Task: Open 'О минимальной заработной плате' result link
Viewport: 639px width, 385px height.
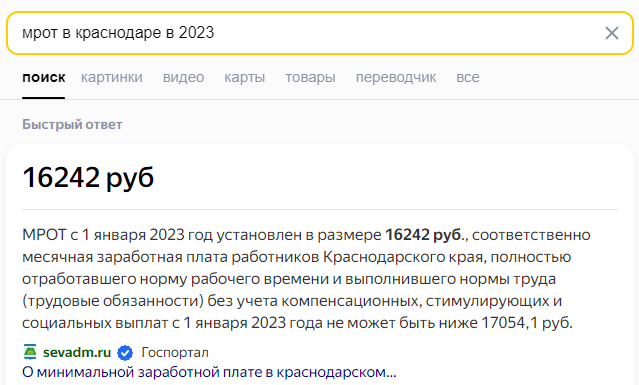Action: 209,372
